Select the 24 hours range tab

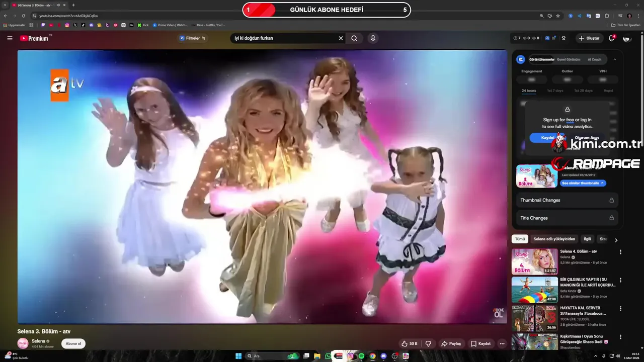click(x=529, y=90)
